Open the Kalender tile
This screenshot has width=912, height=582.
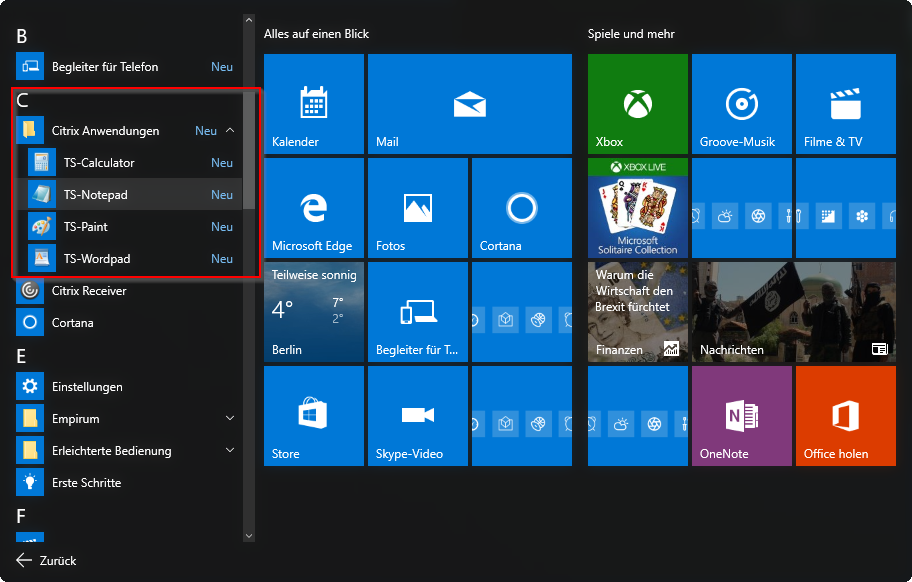[314, 104]
